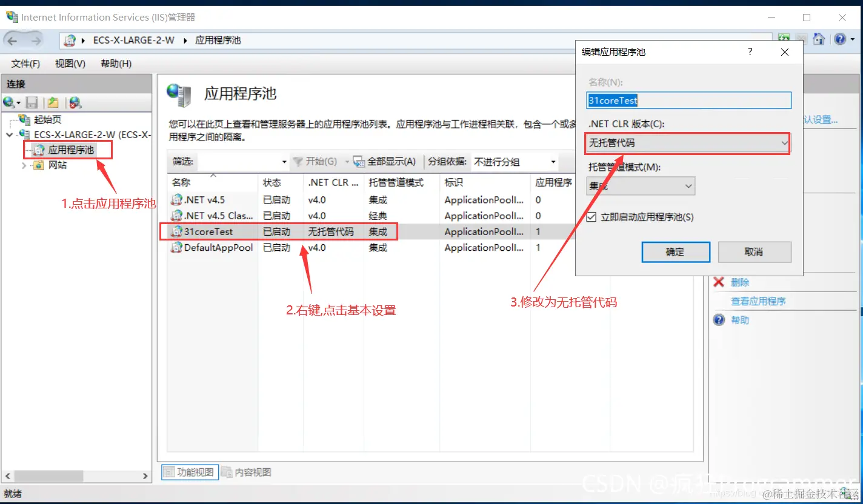Viewport: 863px width, 504px height.
Task: Click 确定 in the edit pool dialog
Action: 675,252
